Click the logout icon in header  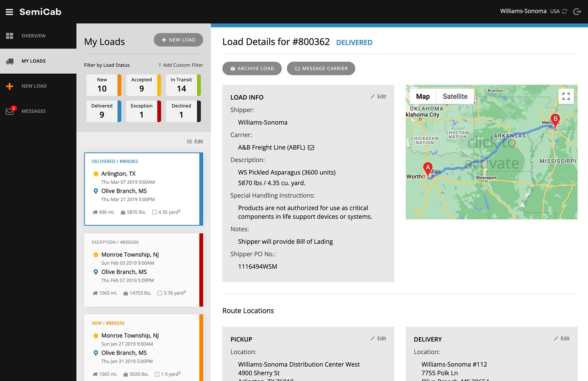(x=577, y=12)
